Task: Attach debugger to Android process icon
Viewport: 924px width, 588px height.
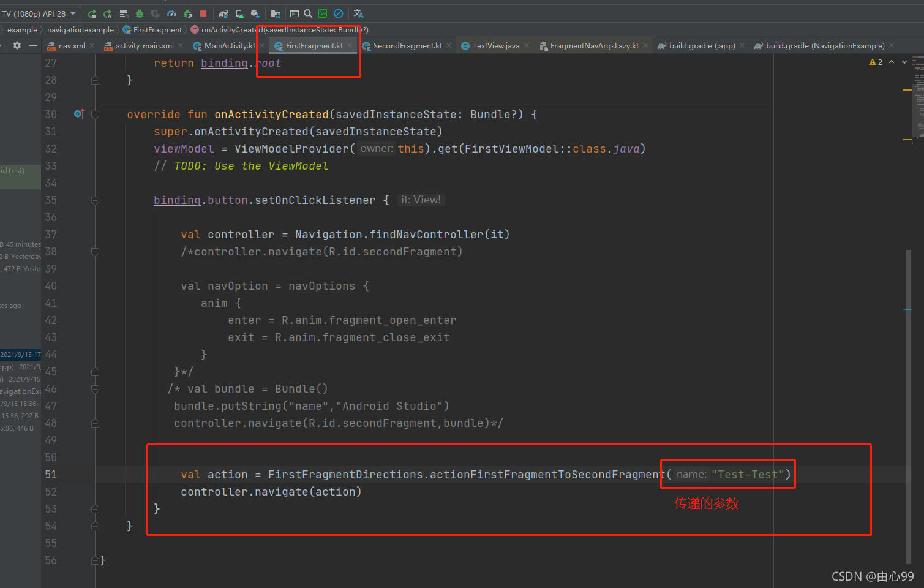Action: pos(189,13)
